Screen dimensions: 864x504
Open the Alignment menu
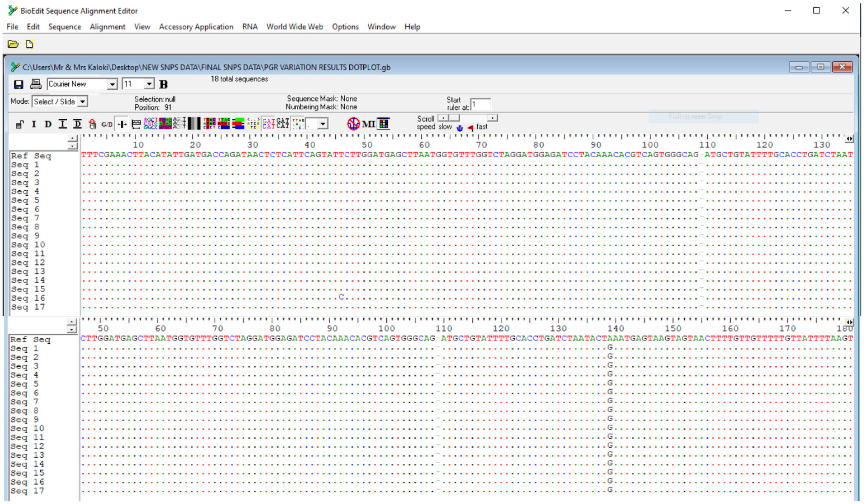[x=107, y=27]
